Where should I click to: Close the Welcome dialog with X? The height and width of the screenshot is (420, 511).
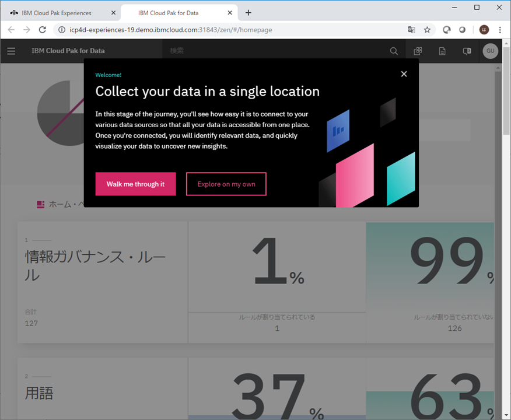tap(404, 74)
